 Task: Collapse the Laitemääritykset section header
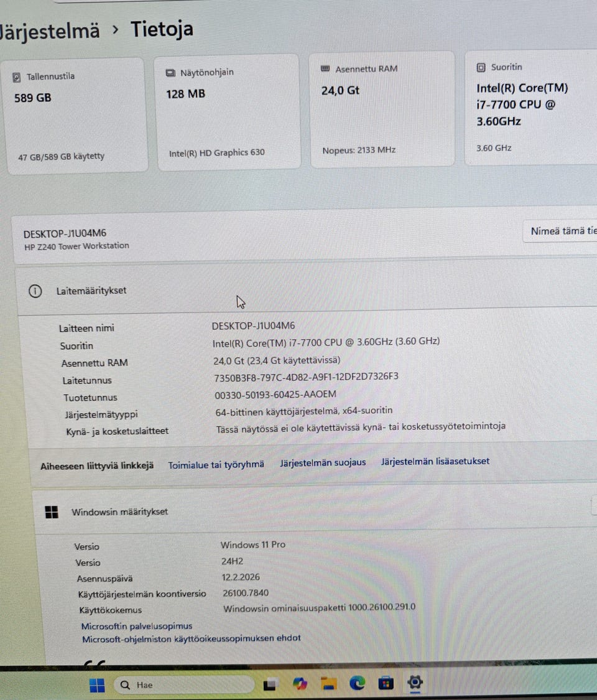click(x=307, y=288)
